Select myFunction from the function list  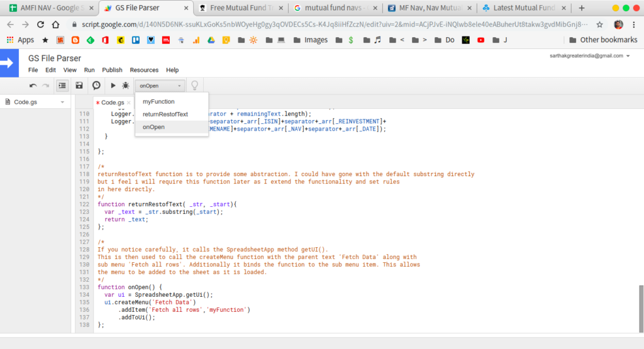[172, 101]
